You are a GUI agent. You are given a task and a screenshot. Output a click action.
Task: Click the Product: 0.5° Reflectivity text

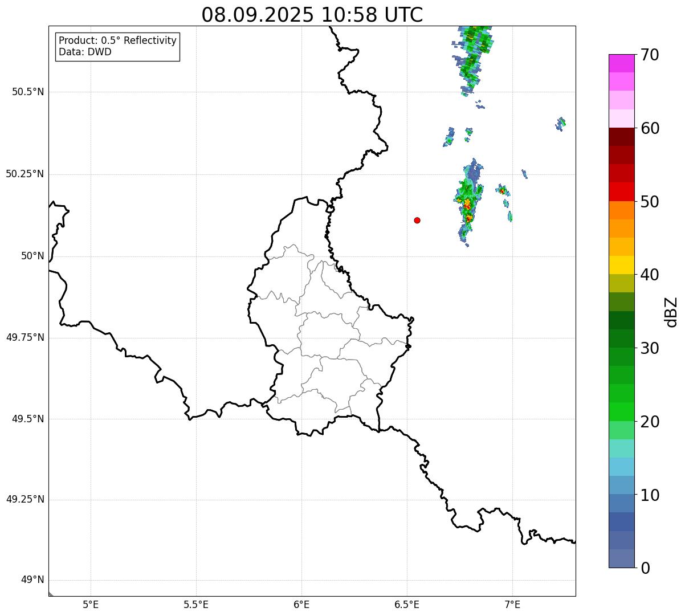coord(117,41)
